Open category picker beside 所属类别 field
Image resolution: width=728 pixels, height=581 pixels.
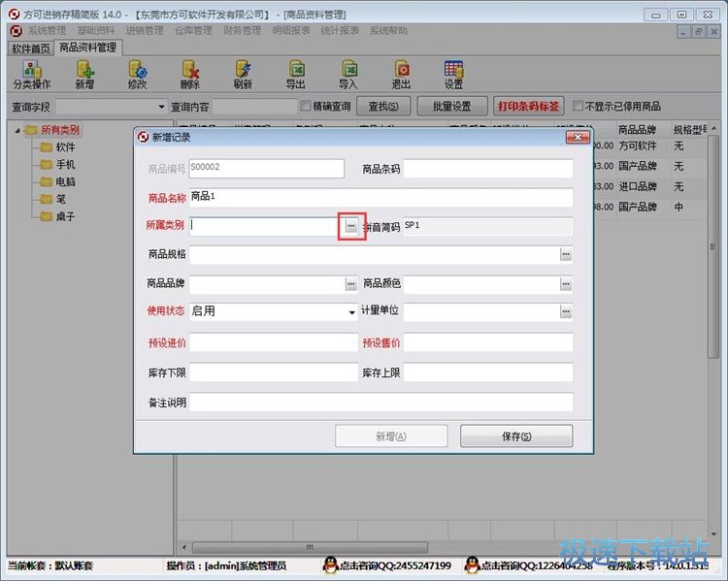351,226
